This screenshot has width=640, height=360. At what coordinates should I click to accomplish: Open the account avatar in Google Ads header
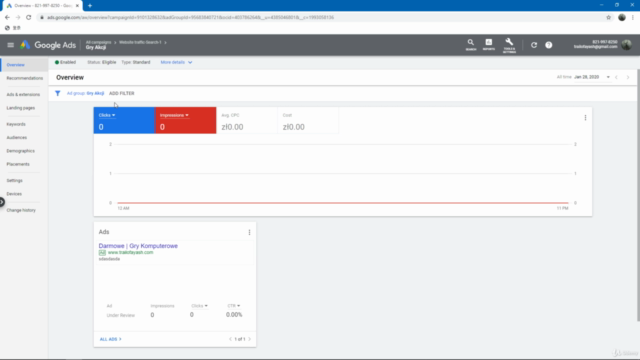tap(626, 44)
